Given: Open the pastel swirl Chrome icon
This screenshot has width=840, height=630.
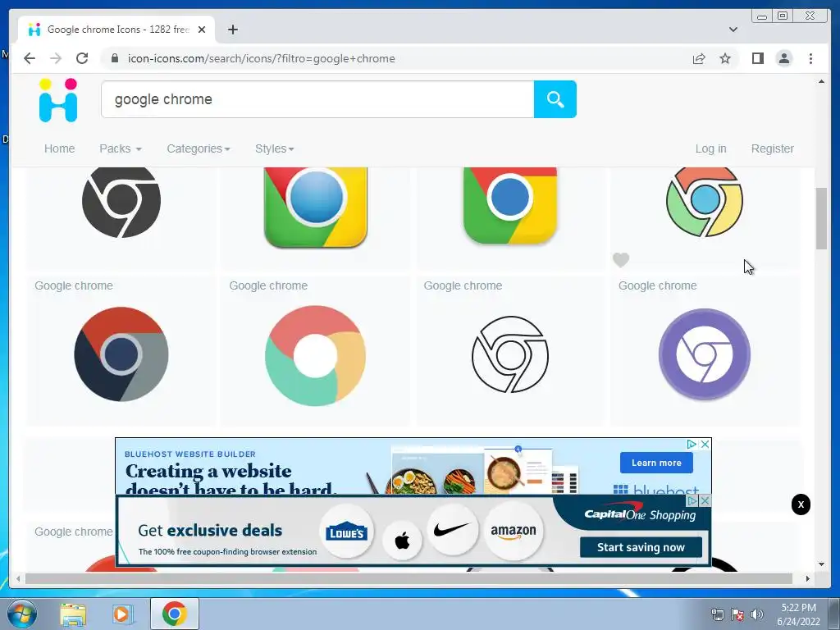Looking at the screenshot, I should point(316,356).
